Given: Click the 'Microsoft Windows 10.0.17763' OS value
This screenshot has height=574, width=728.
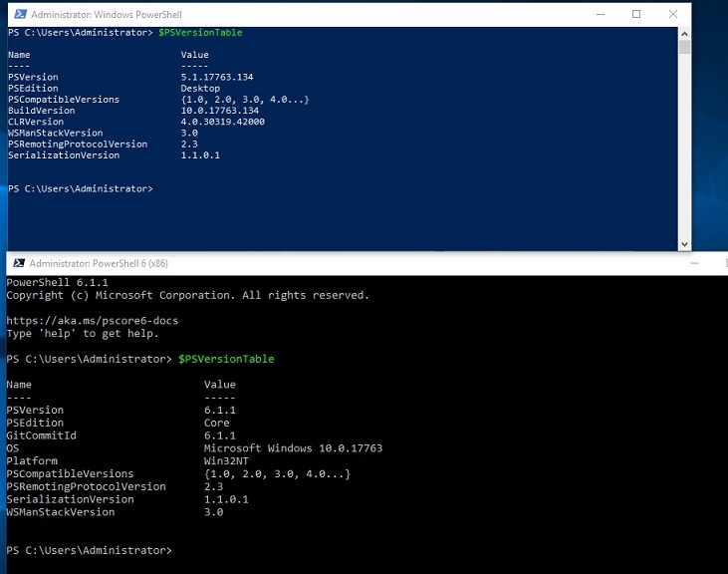Looking at the screenshot, I should [293, 448].
